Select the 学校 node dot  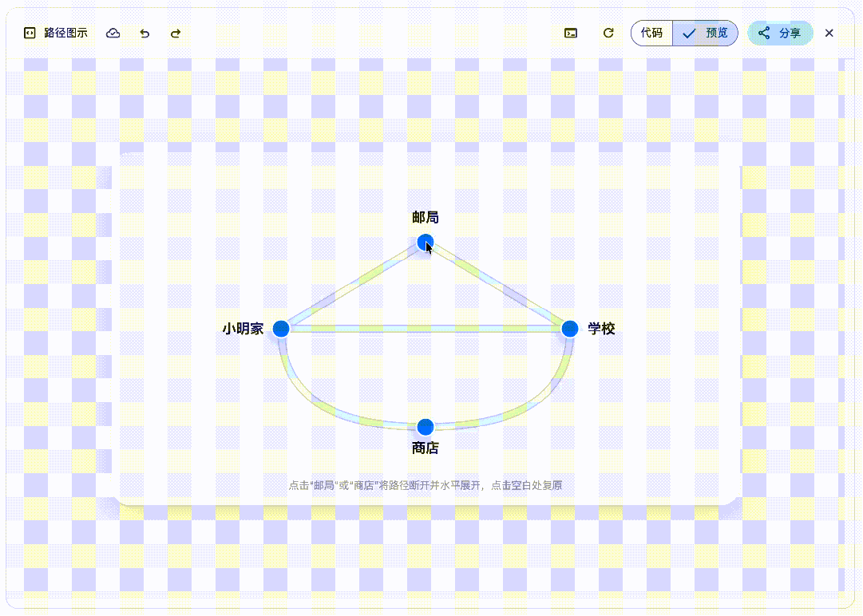point(570,328)
